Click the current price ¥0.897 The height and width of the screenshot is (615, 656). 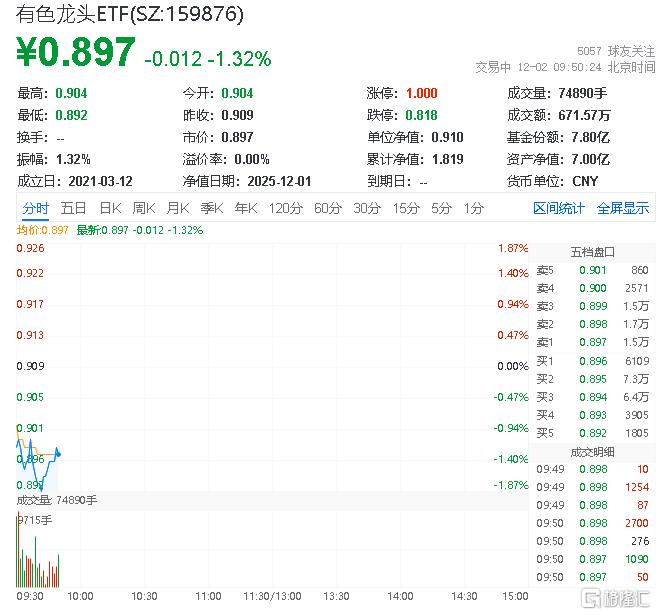(x=76, y=52)
